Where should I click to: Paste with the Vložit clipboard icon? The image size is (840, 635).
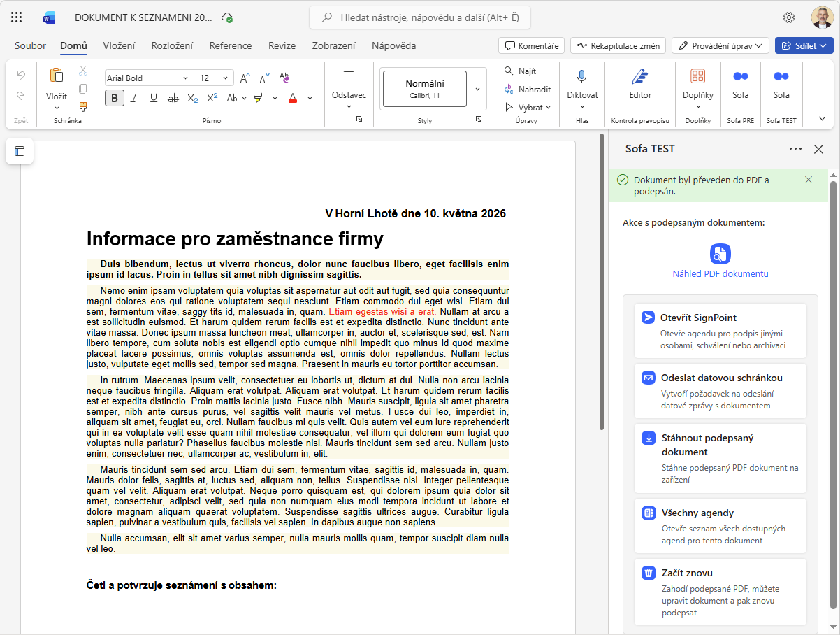tap(57, 76)
